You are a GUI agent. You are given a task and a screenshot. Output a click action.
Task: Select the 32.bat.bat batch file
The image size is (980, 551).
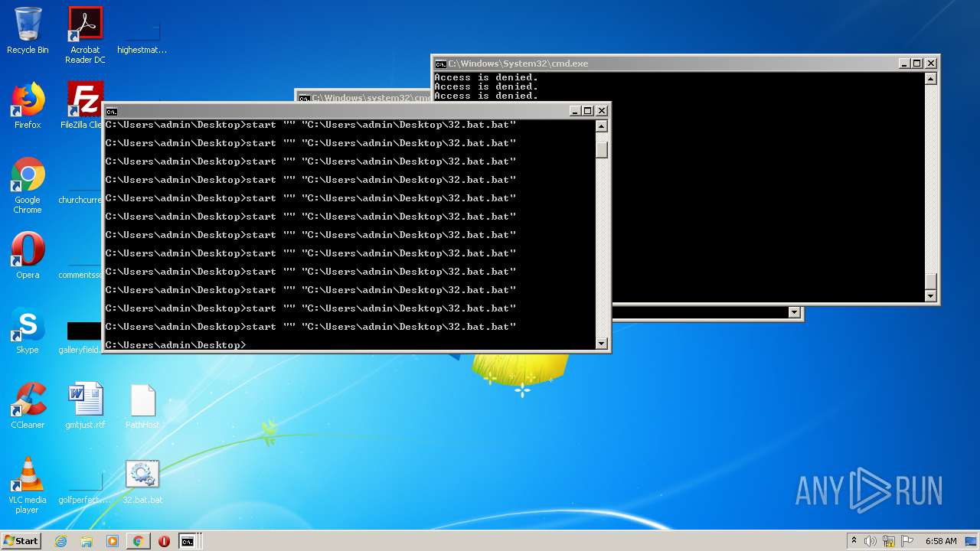click(142, 481)
